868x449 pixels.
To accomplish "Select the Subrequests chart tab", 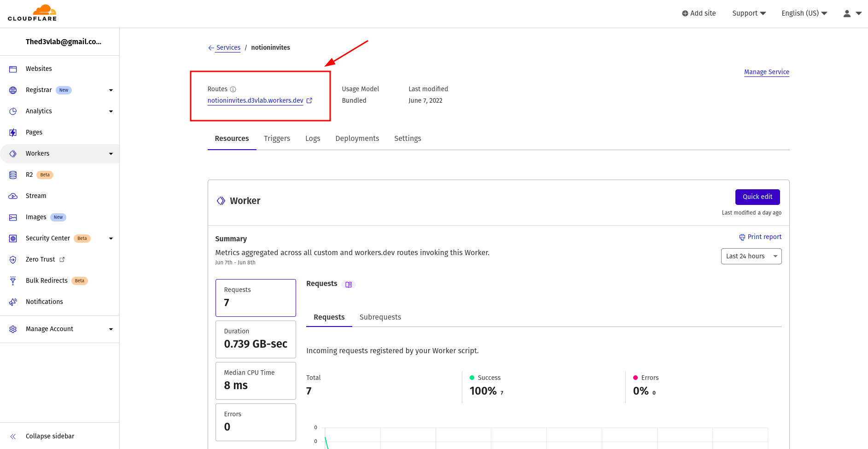I will pos(380,317).
